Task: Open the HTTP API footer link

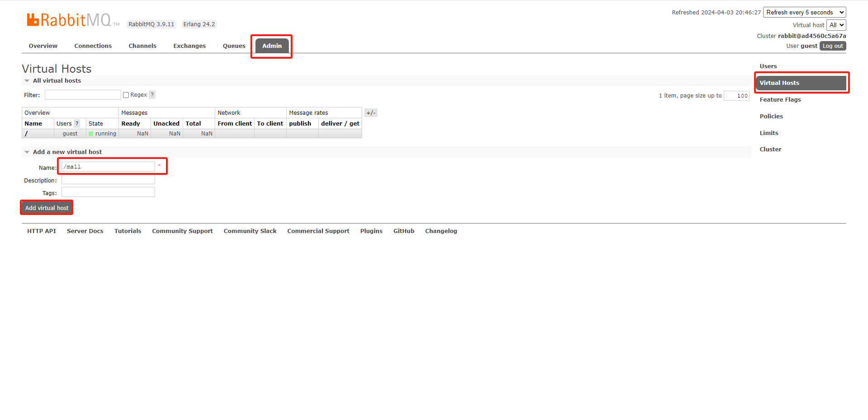Action: pyautogui.click(x=42, y=231)
